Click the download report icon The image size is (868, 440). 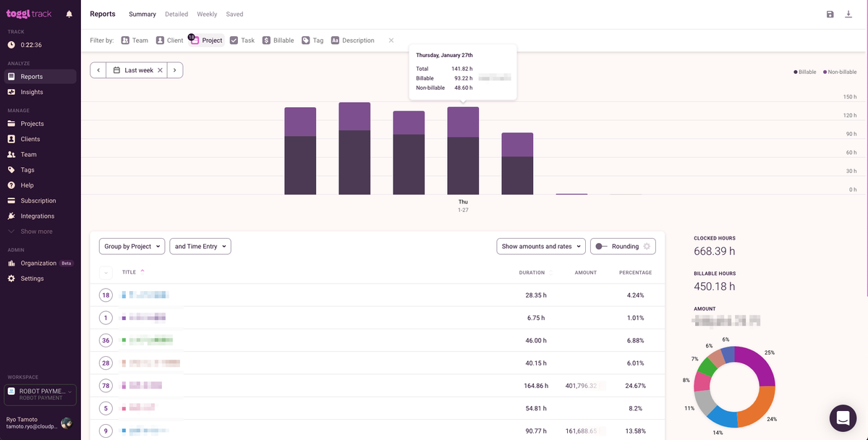pyautogui.click(x=848, y=14)
